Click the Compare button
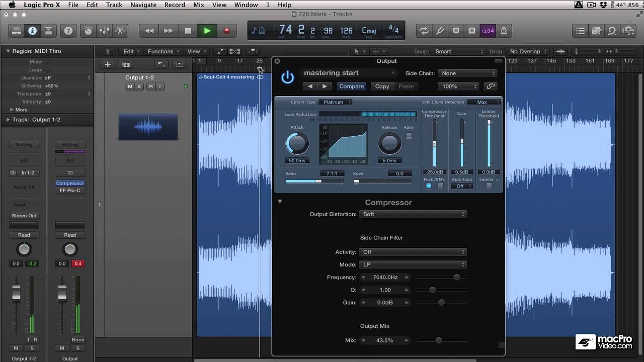The height and width of the screenshot is (362, 644). tap(351, 86)
